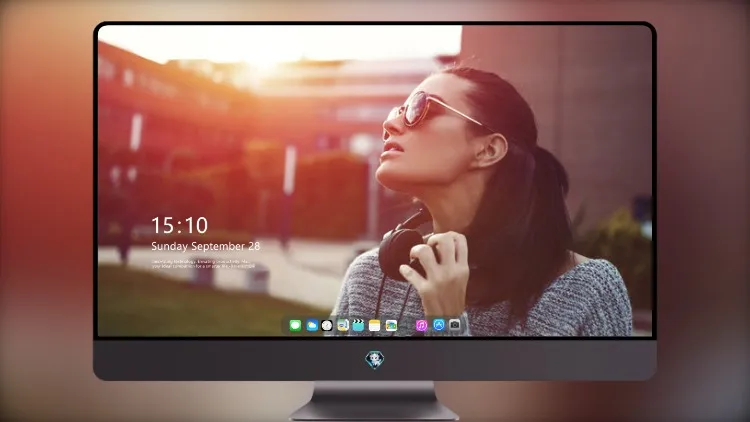The height and width of the screenshot is (422, 750).
Task: Click the faint dock icon before iTunes
Action: click(x=406, y=326)
